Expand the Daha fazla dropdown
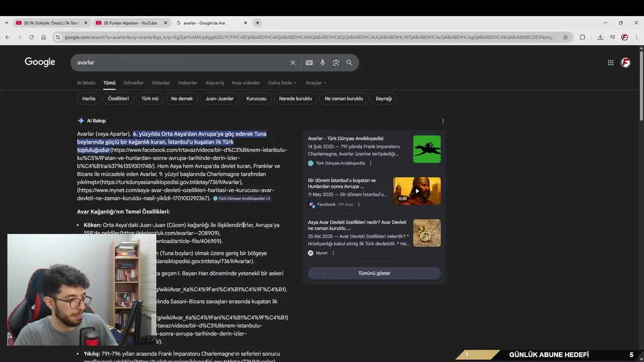Screen dimensions: 644x362 [282, 83]
